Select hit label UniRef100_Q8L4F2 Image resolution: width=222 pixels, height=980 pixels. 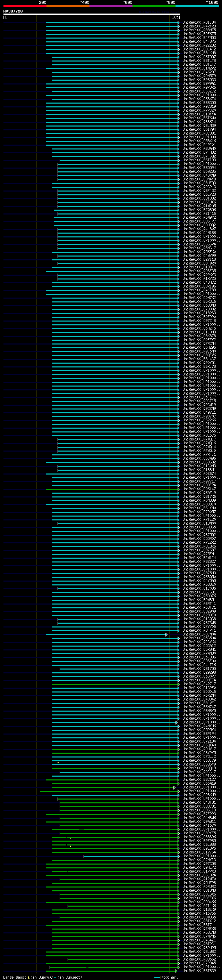[x=199, y=49]
